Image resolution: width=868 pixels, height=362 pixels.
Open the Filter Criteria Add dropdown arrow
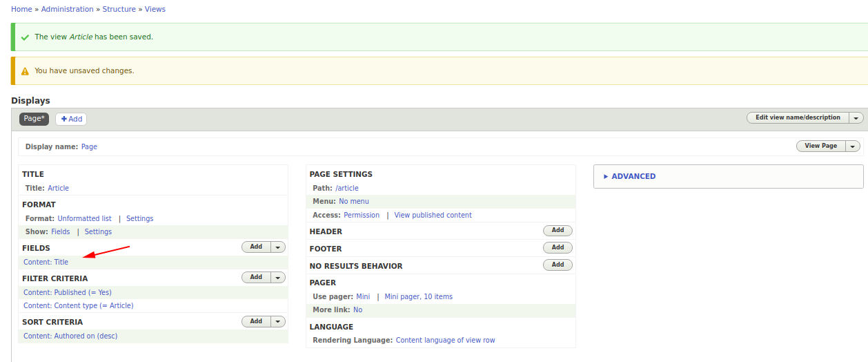click(278, 277)
